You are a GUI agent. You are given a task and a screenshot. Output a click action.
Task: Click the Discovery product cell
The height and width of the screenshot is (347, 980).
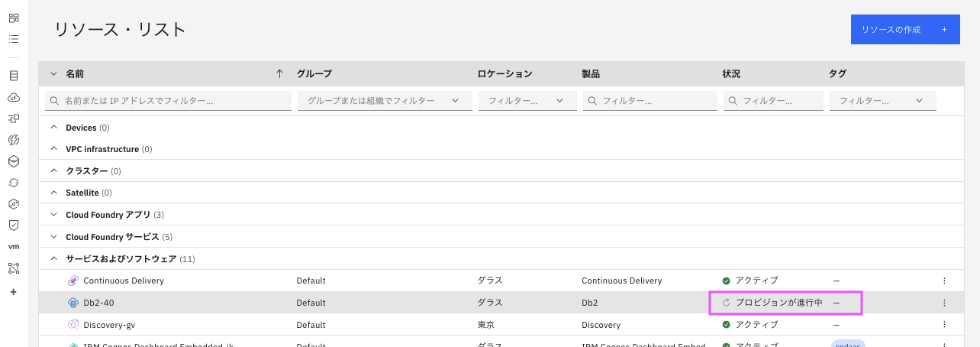(x=601, y=325)
